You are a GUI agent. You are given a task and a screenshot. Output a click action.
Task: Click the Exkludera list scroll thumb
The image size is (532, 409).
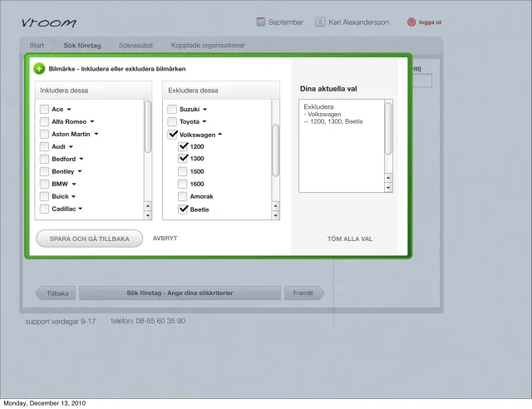(275, 150)
